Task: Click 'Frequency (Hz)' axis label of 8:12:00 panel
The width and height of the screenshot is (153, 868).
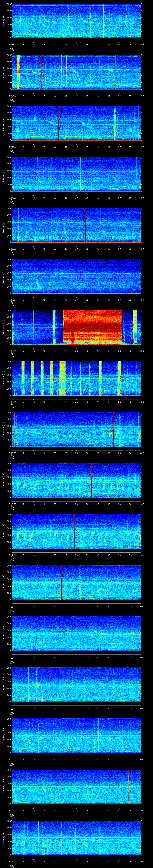Action: pyautogui.click(x=3, y=583)
